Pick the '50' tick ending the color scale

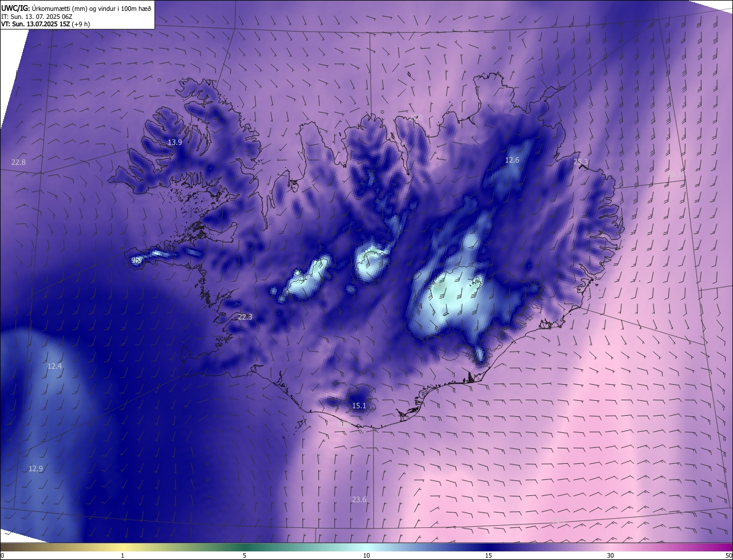728,555
